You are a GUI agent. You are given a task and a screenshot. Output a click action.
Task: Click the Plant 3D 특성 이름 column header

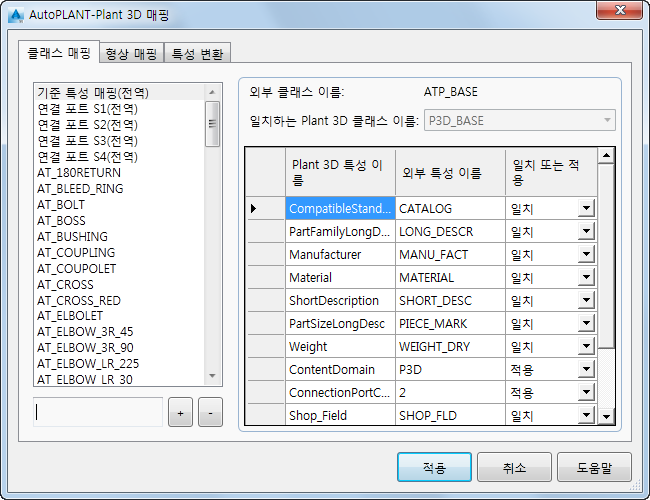coord(340,172)
